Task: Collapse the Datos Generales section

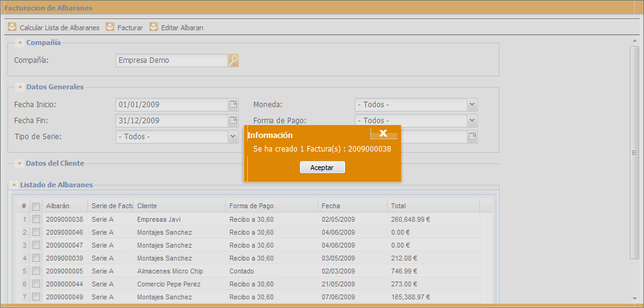Action: point(20,87)
